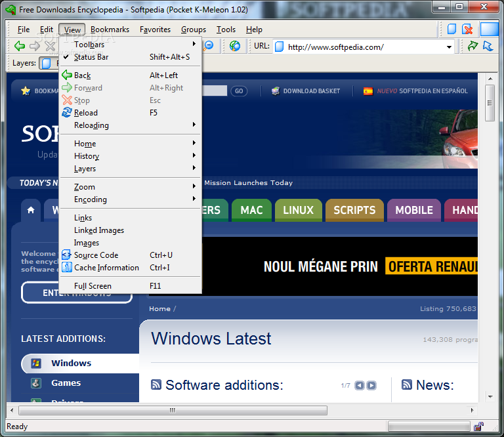The image size is (504, 437).
Task: Expand the Home submenu
Action: coord(130,143)
